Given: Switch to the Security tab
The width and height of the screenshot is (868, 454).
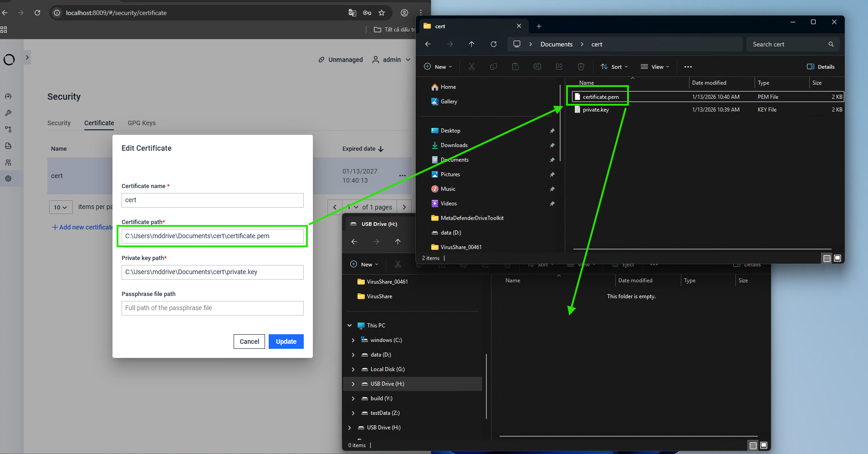Looking at the screenshot, I should (59, 123).
